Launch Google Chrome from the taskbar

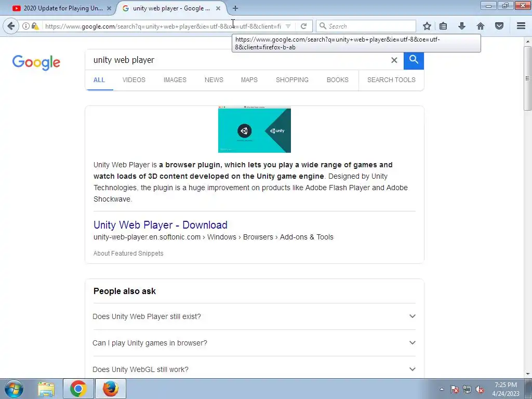point(78,389)
